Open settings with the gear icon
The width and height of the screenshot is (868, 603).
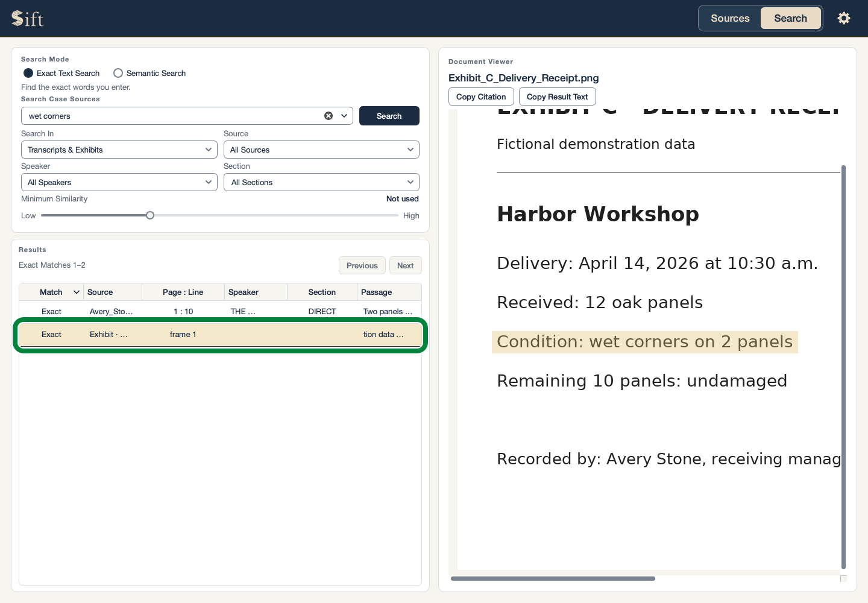(x=844, y=18)
